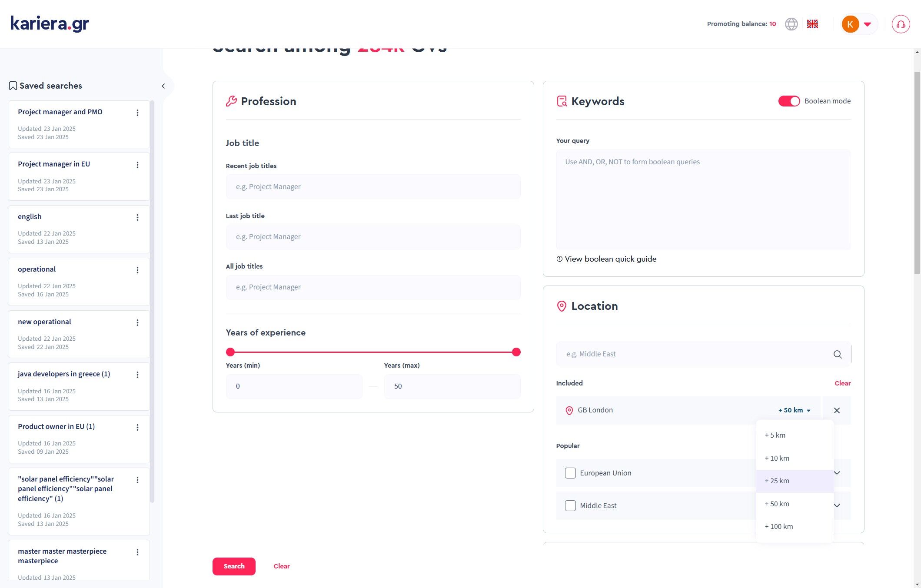
Task: Click the globe language icon
Action: (x=791, y=24)
